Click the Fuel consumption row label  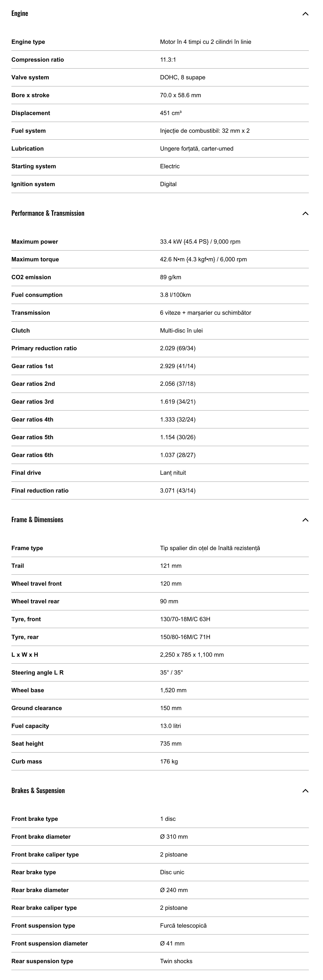click(x=37, y=295)
